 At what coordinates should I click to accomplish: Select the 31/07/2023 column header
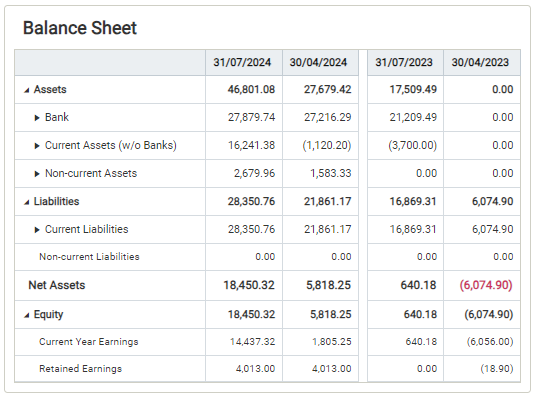pyautogui.click(x=404, y=62)
